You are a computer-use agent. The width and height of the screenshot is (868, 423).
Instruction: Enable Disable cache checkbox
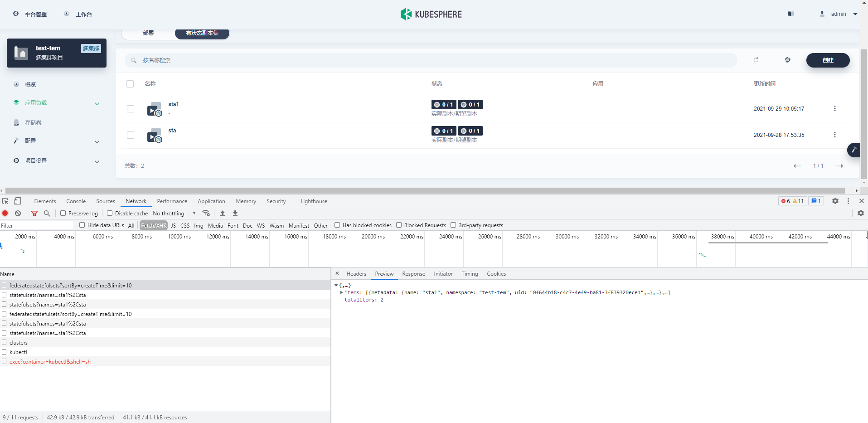pos(110,213)
